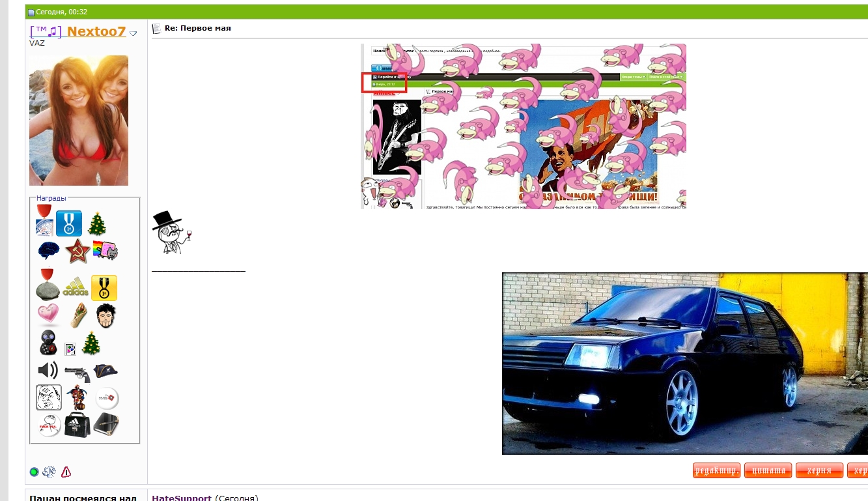The height and width of the screenshot is (501, 868).
Task: Expand the dropdown arrow next to Nextoo7
Action: point(133,33)
